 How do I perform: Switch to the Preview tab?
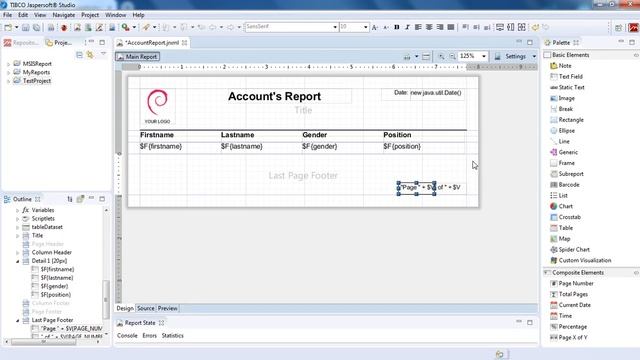[167, 309]
